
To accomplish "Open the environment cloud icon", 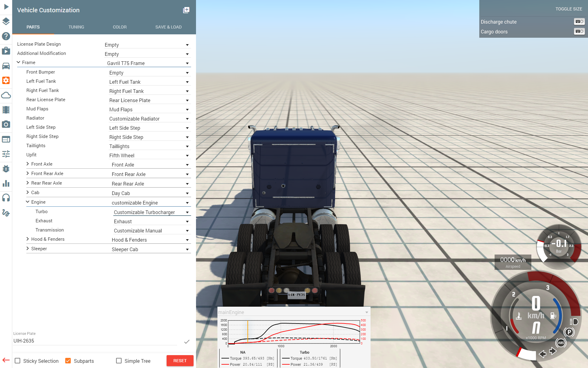I will pos(6,95).
